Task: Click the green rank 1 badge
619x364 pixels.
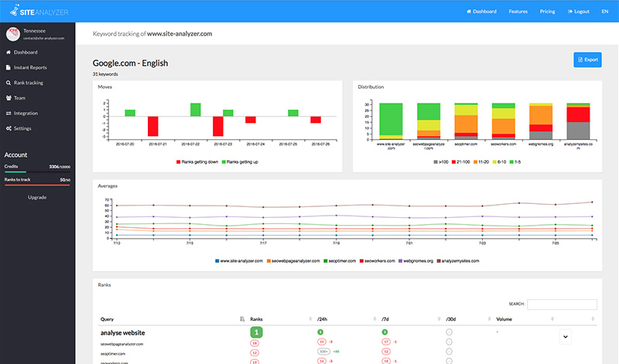Action: tap(256, 332)
